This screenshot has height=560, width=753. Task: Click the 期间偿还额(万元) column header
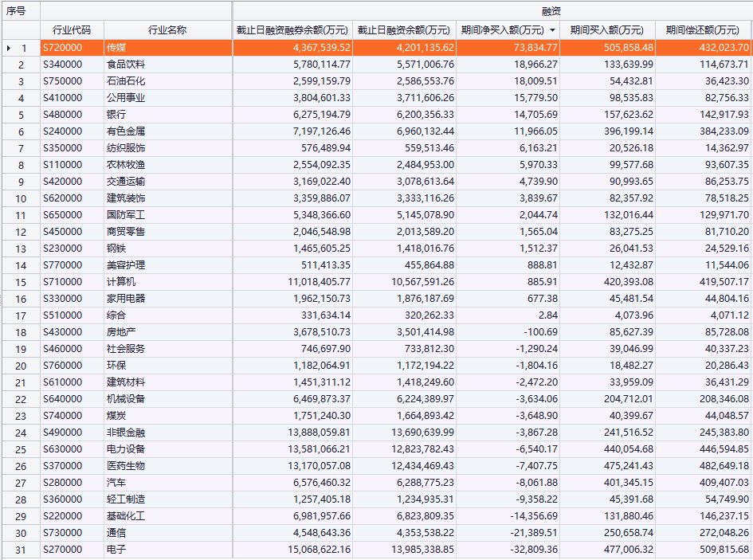703,30
